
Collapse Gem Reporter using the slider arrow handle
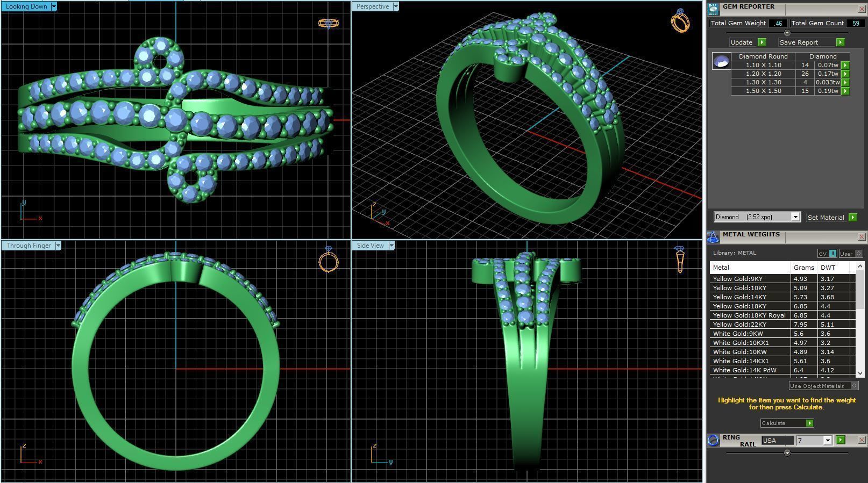coord(787,33)
